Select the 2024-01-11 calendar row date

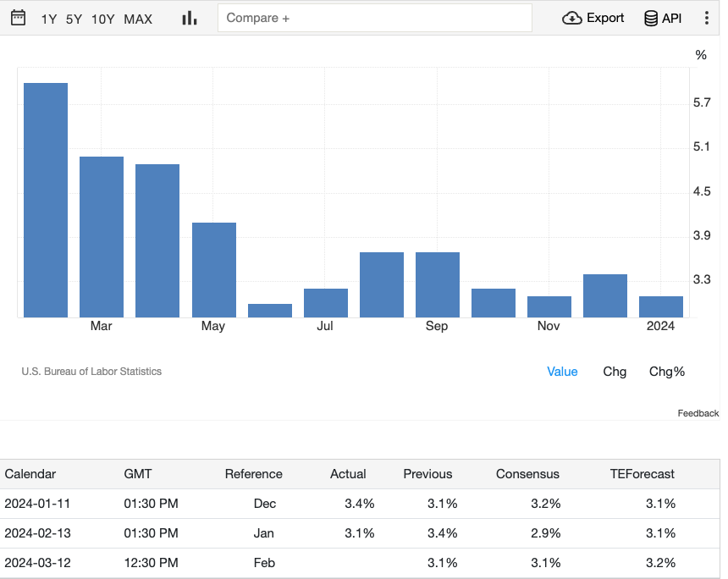click(x=37, y=504)
